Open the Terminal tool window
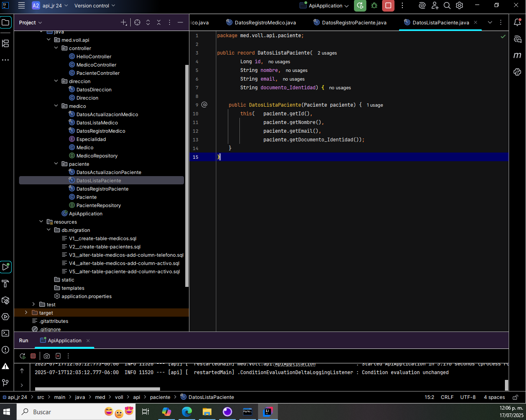Screen dimensions: 526x420 tap(5, 333)
